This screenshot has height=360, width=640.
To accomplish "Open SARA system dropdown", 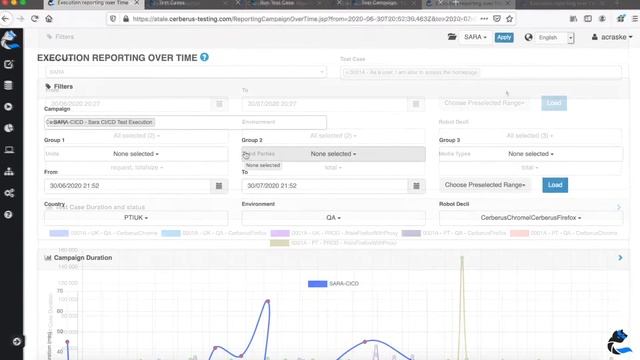I will [x=475, y=37].
